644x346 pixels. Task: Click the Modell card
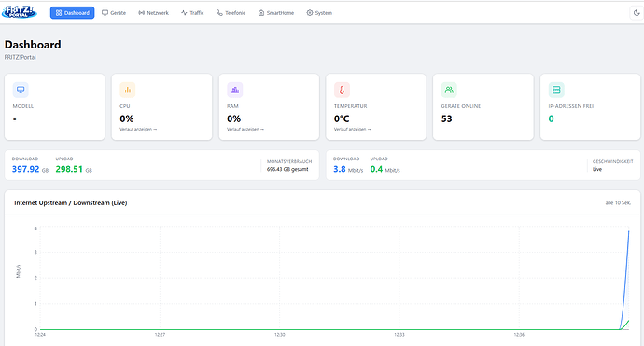[55, 106]
